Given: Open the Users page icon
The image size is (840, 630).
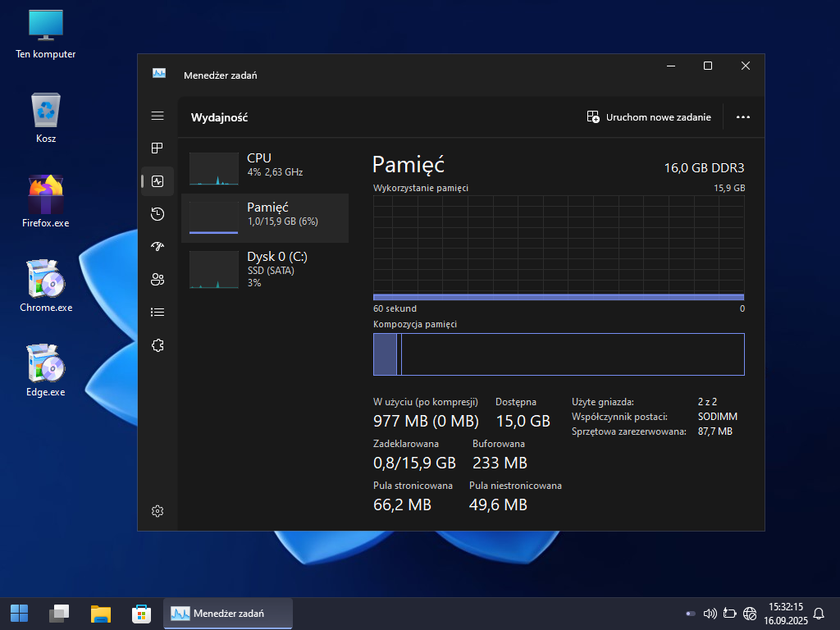Looking at the screenshot, I should (x=157, y=280).
